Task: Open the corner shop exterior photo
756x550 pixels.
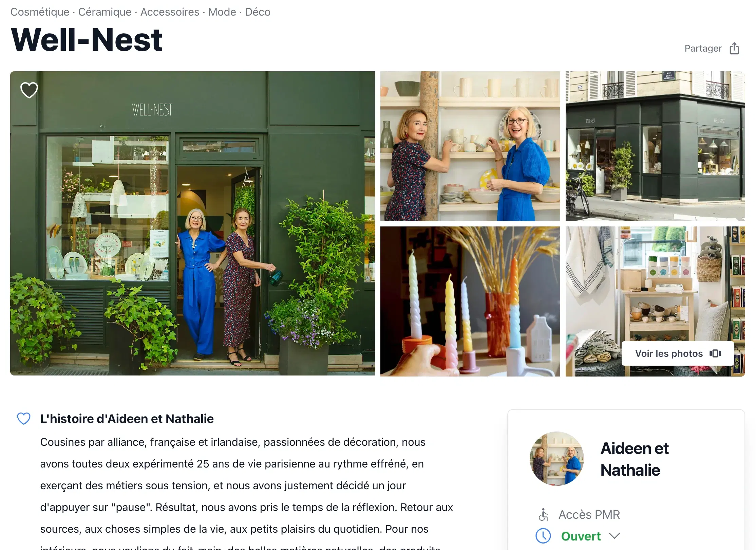Action: [x=655, y=146]
